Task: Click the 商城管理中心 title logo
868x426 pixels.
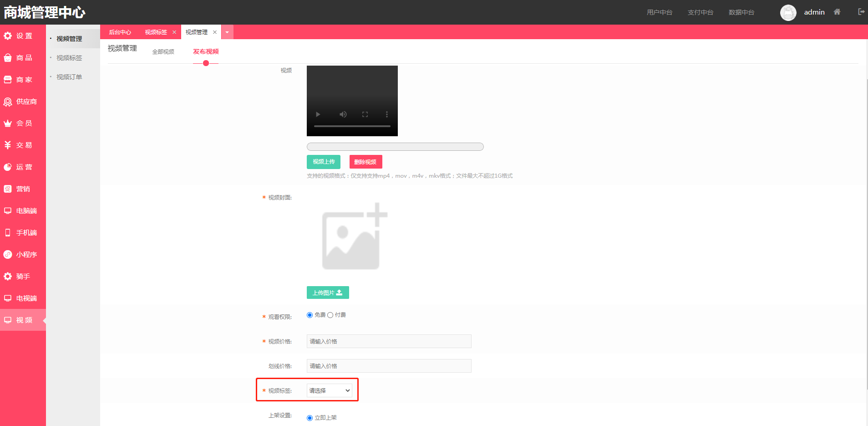Action: coord(45,12)
